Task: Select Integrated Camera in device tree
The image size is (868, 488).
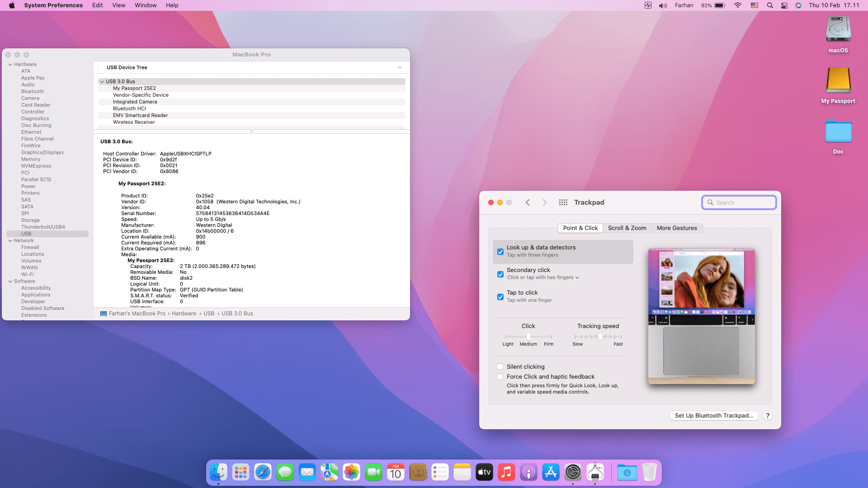Action: (x=135, y=102)
